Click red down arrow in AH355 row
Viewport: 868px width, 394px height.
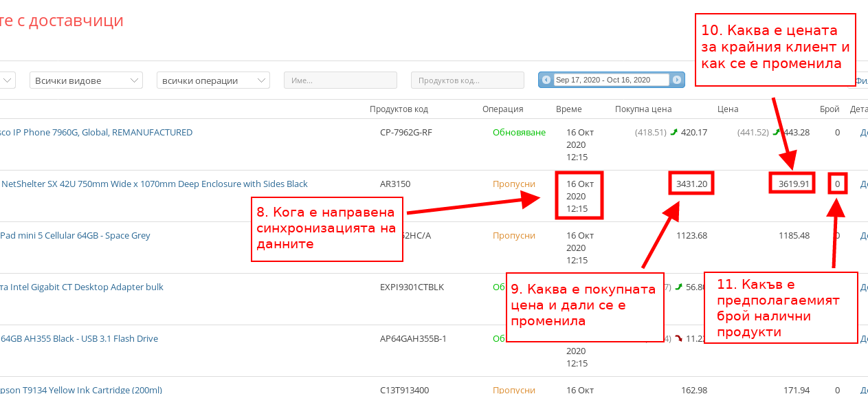click(678, 338)
